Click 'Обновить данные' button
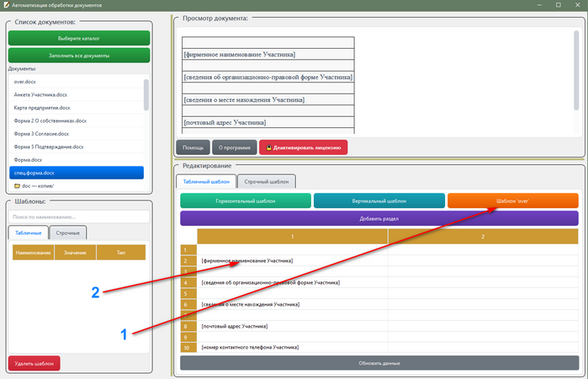Image resolution: width=588 pixels, height=379 pixels. tap(379, 363)
